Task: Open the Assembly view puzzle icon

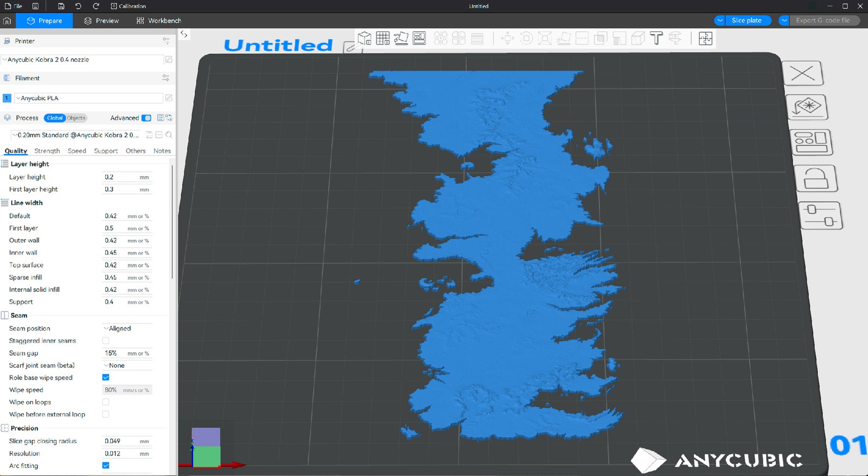Action: [x=705, y=38]
